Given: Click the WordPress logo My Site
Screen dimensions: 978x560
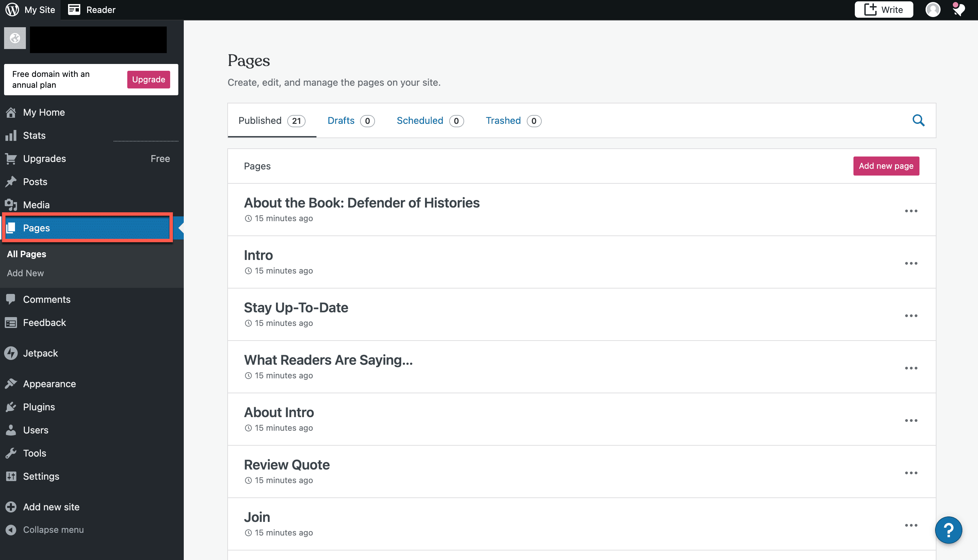Looking at the screenshot, I should click(x=31, y=9).
